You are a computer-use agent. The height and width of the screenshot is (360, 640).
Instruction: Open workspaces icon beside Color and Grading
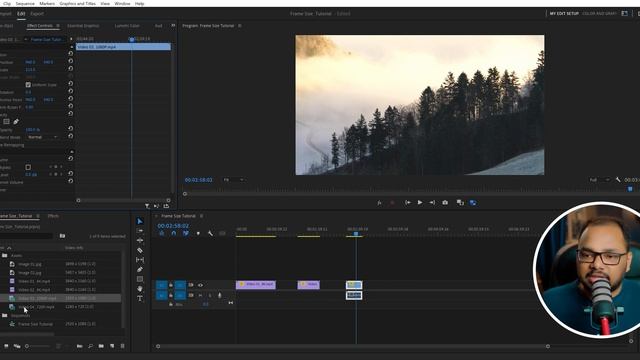coord(624,13)
